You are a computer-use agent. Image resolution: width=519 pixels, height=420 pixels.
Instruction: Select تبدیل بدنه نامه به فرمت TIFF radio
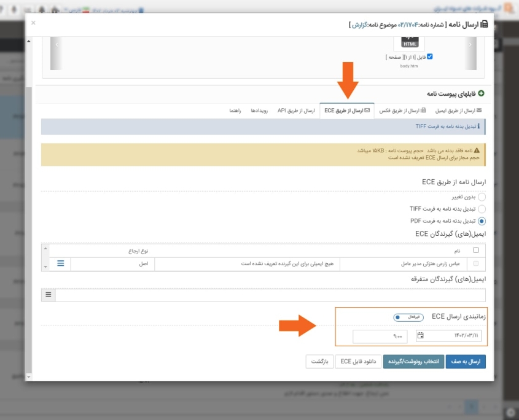tap(482, 209)
